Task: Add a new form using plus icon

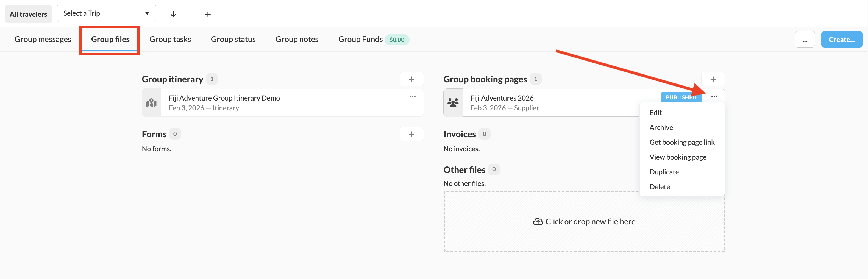Action: [411, 134]
